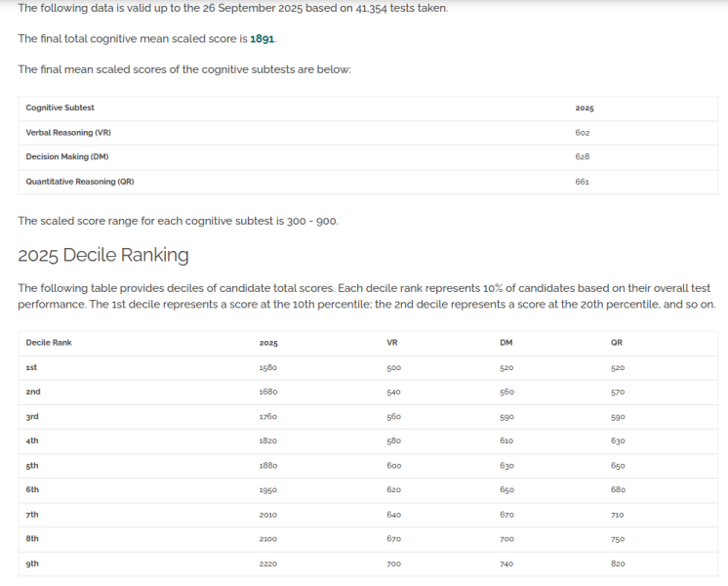Image resolution: width=728 pixels, height=586 pixels.
Task: Click the 2220 total score in 9th decile
Action: tap(268, 564)
